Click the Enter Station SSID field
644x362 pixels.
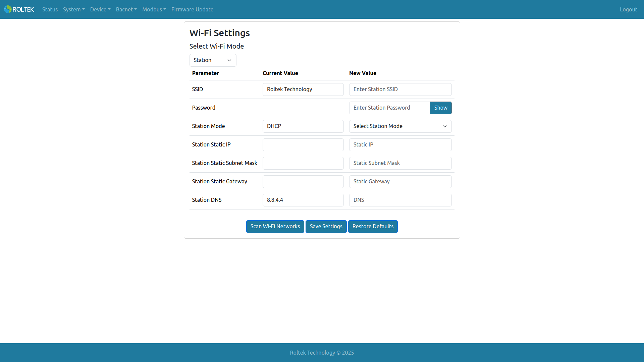(400, 89)
